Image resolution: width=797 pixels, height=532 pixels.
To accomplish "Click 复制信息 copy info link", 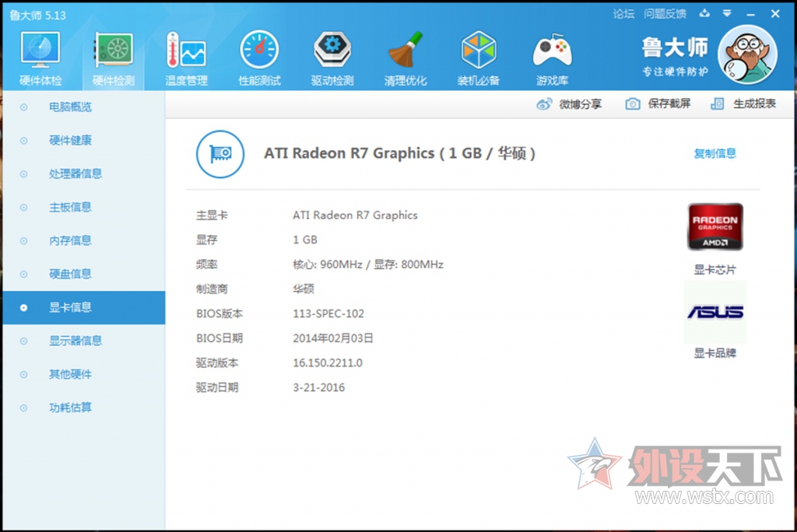I will click(x=714, y=153).
